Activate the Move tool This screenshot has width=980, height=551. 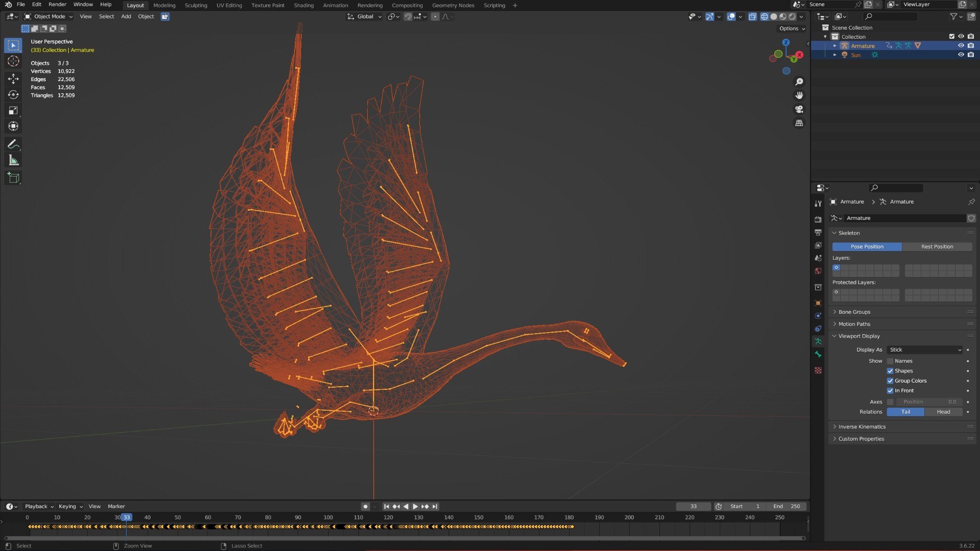[x=13, y=79]
